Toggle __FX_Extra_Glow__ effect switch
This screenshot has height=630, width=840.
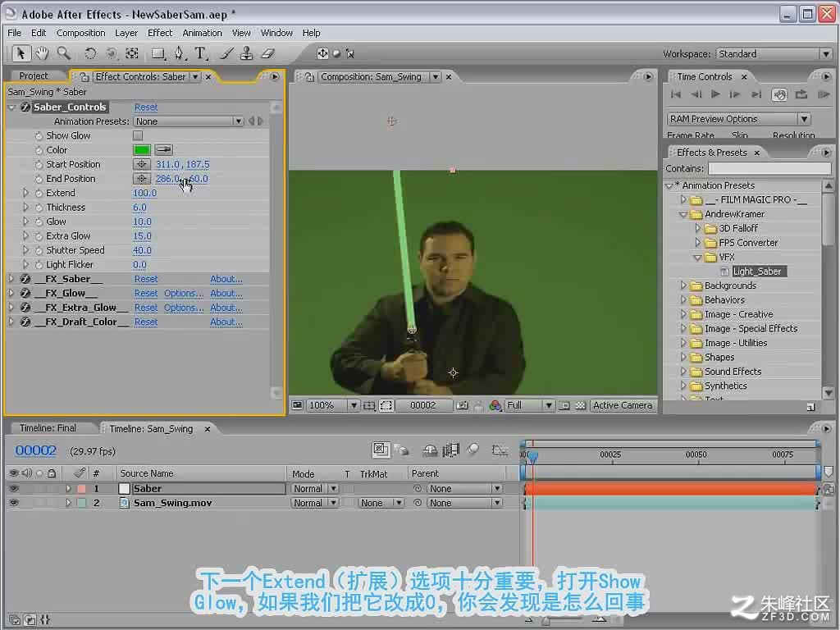tap(25, 308)
